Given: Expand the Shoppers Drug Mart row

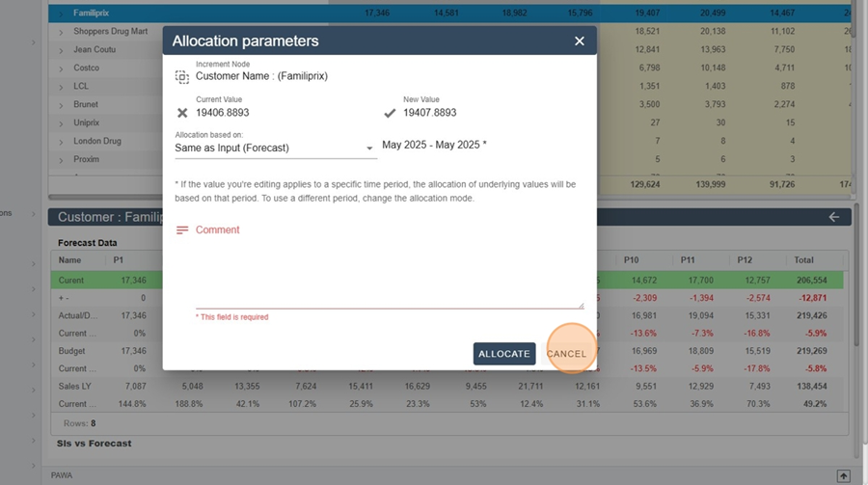Looking at the screenshot, I should pyautogui.click(x=61, y=32).
